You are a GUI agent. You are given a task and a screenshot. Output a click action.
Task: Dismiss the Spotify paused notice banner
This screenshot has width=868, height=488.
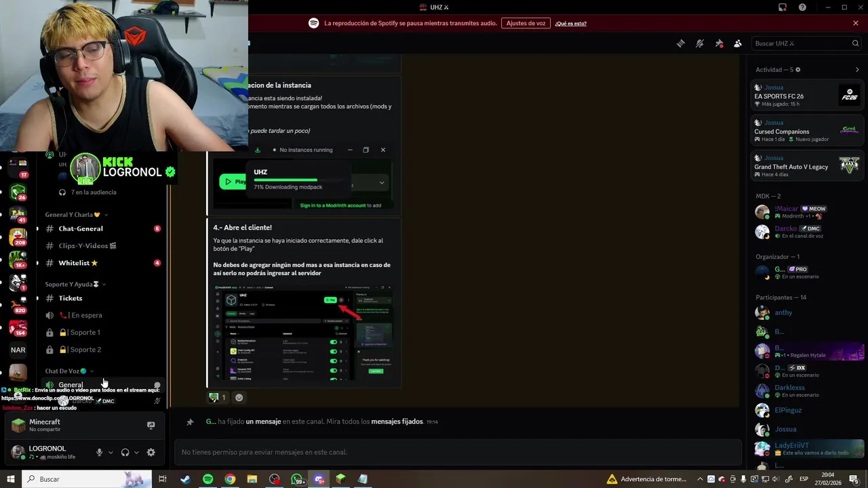tap(856, 23)
